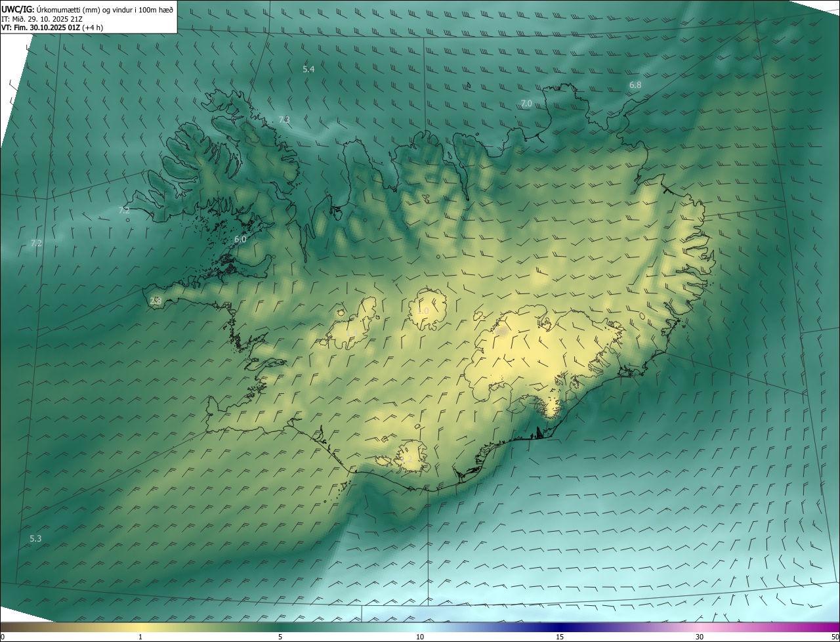Image resolution: width=840 pixels, height=642 pixels.
Task: Click the '1' tick on the color scale
Action: point(140,637)
